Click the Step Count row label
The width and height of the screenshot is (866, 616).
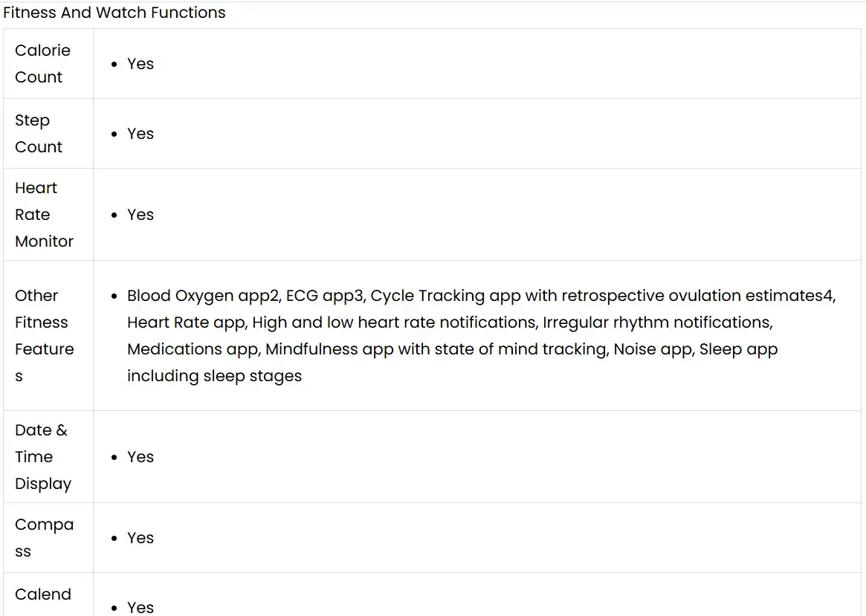tap(39, 134)
